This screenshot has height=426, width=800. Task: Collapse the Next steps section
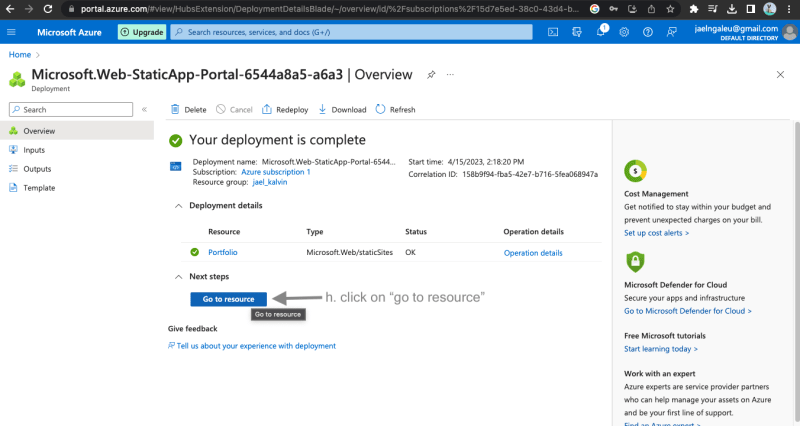point(178,277)
